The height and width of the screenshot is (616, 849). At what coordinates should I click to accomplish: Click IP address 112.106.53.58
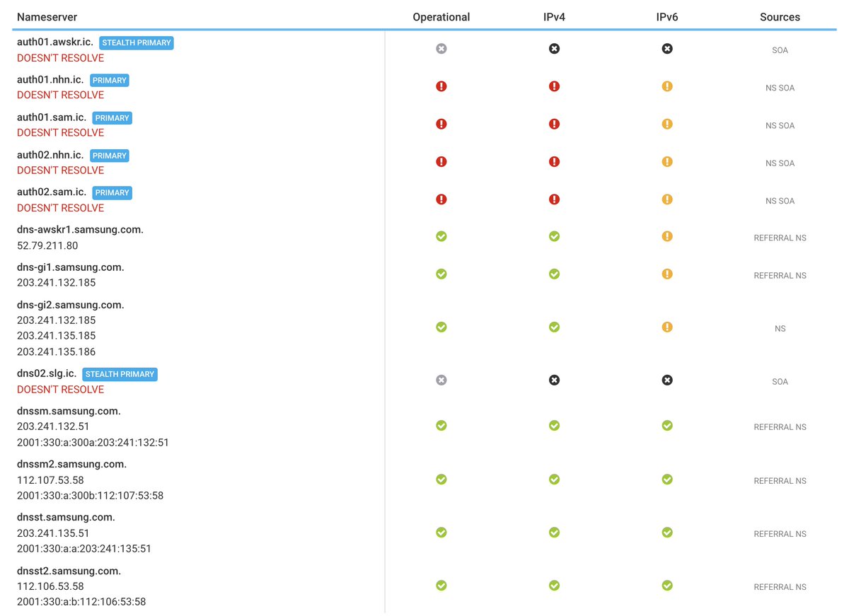50,586
